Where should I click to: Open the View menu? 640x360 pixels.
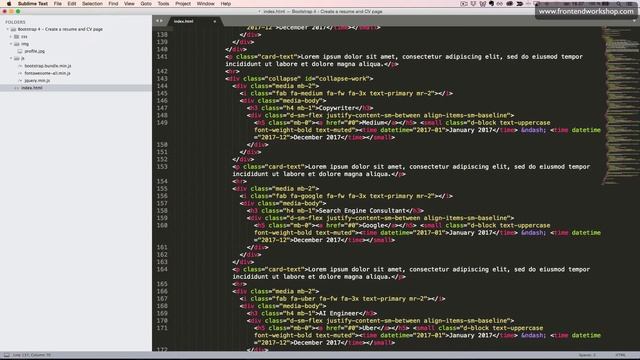pos(129,4)
